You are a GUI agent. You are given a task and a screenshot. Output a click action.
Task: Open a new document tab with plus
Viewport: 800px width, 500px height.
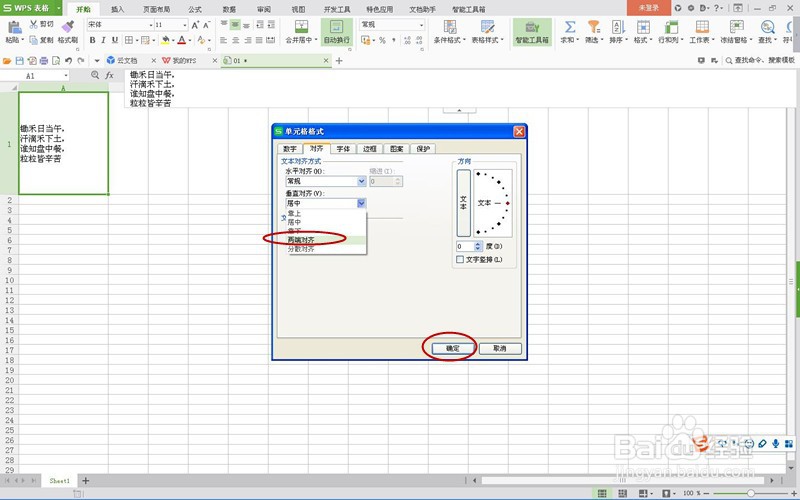[339, 61]
